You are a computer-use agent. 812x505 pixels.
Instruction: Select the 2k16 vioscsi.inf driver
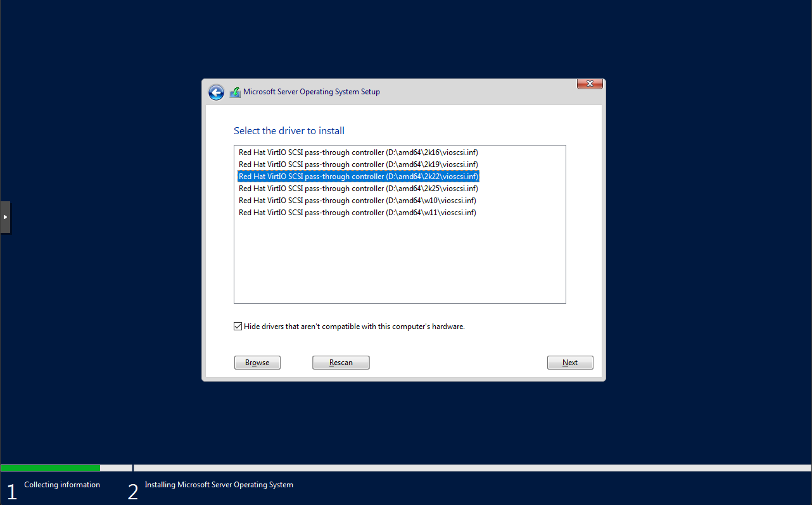click(x=358, y=153)
